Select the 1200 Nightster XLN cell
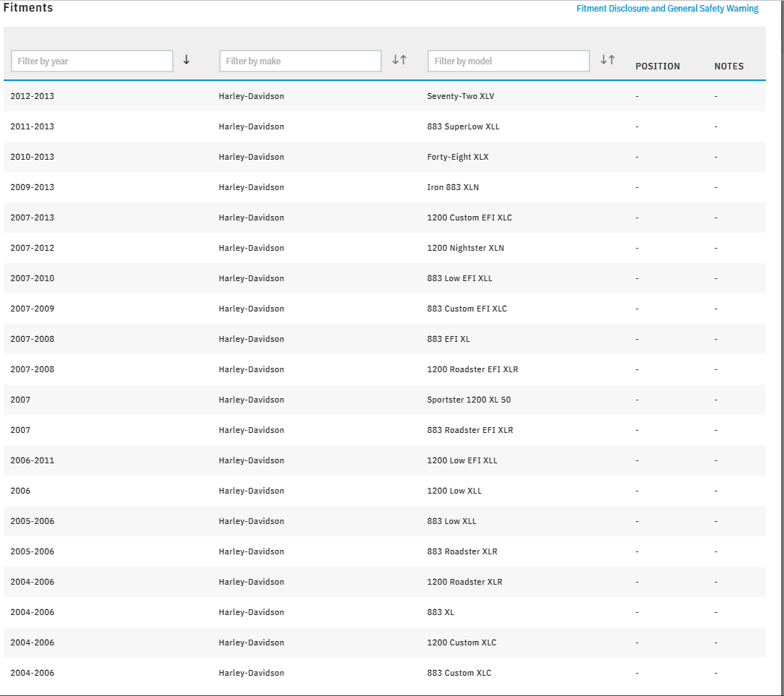The height and width of the screenshot is (696, 784). click(466, 248)
